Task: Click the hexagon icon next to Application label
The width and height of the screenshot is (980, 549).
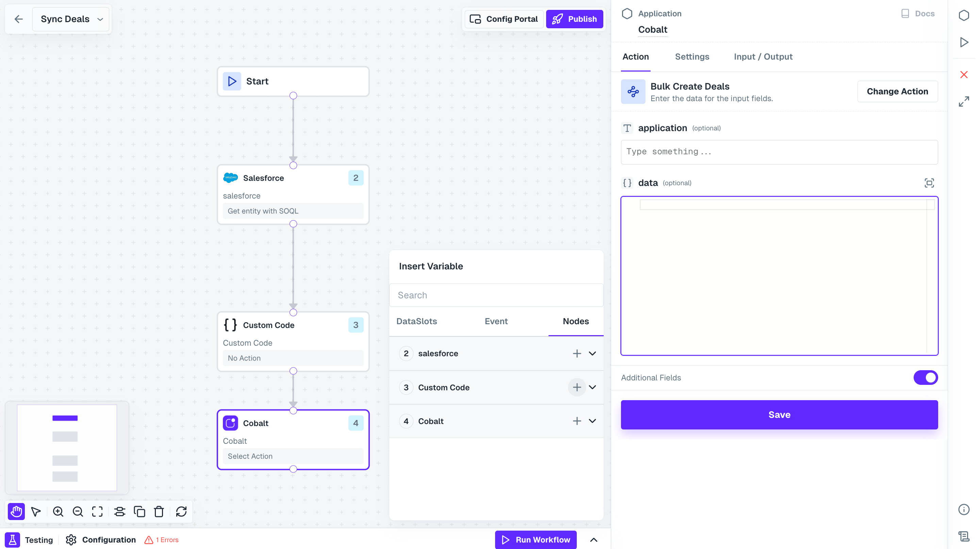Action: [627, 14]
